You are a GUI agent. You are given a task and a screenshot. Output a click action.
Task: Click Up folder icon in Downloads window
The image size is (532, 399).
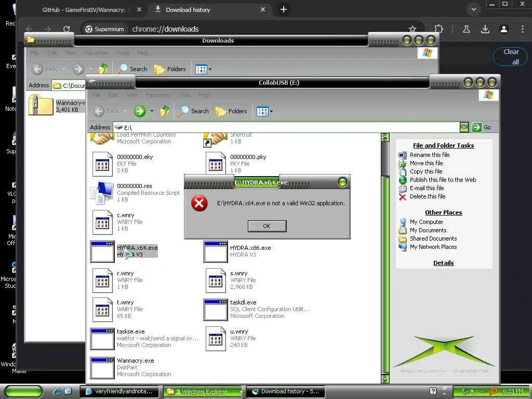(x=103, y=69)
